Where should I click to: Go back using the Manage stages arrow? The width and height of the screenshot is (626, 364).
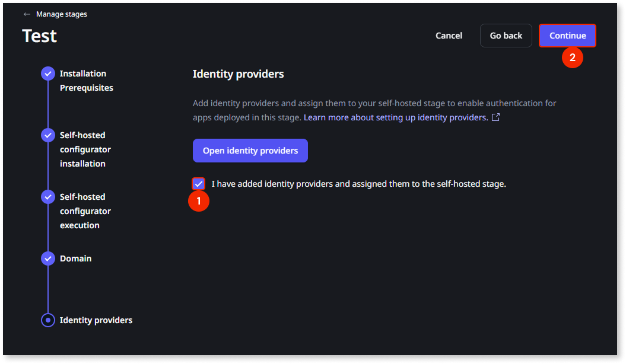click(x=27, y=14)
